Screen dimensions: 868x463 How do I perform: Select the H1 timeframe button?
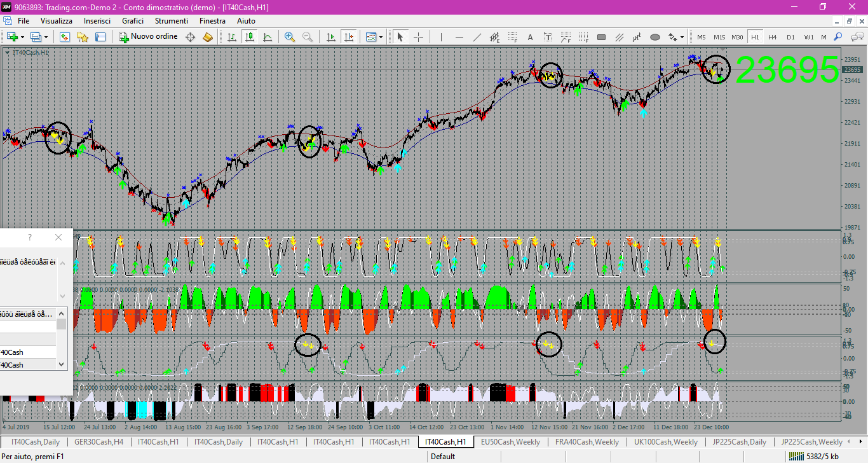point(755,37)
